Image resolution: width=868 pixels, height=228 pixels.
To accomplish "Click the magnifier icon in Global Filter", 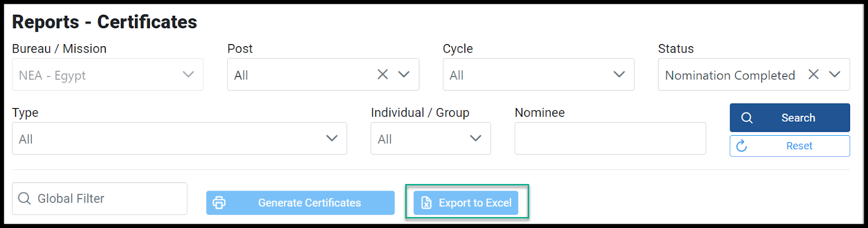I will coord(24,199).
